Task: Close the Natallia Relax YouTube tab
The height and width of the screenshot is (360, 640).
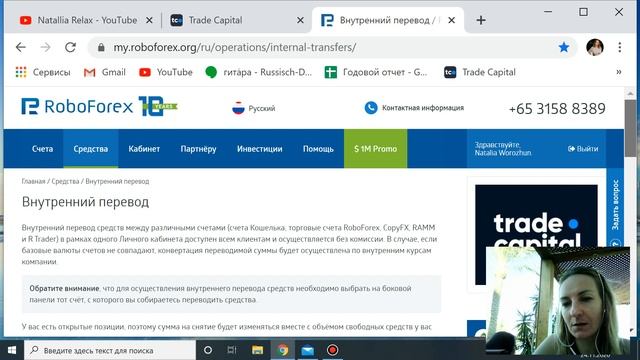Action: [149, 20]
